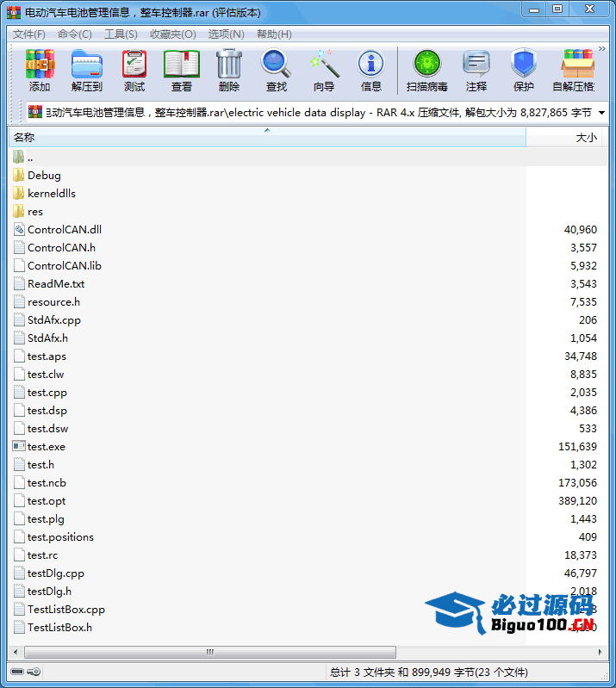Screen dimensions: 616x688
Task: Open the address bar path dropdown arrow
Action: click(x=601, y=113)
